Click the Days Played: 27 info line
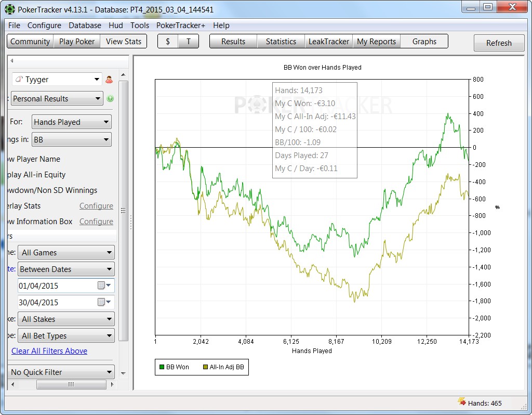Viewport: 532px width, 415px height. point(302,155)
